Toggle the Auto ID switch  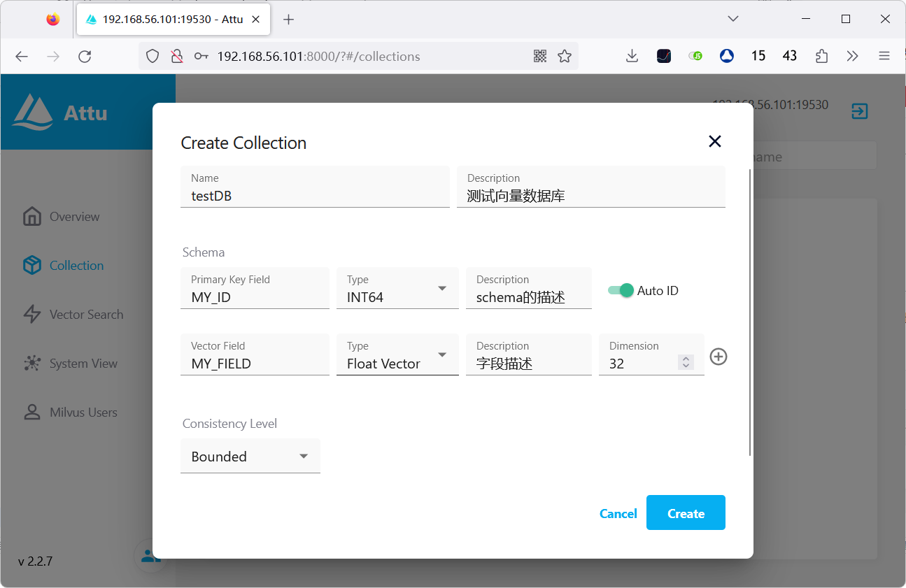pyautogui.click(x=621, y=290)
